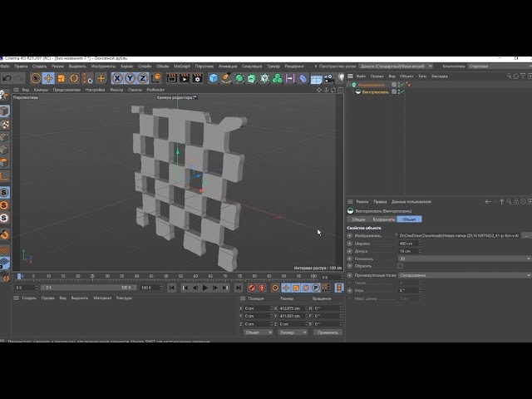
Task: Click the Autokeying red button
Action: [262, 288]
